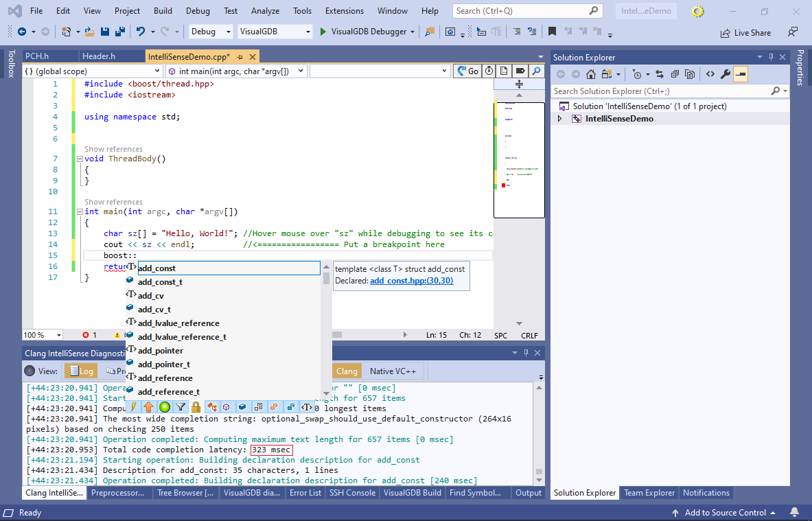
Task: Click the Live Share button
Action: [745, 33]
